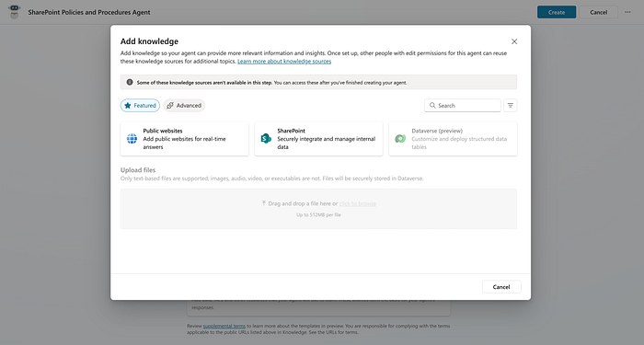644x345 pixels.
Task: Click the Create button in header
Action: click(557, 12)
